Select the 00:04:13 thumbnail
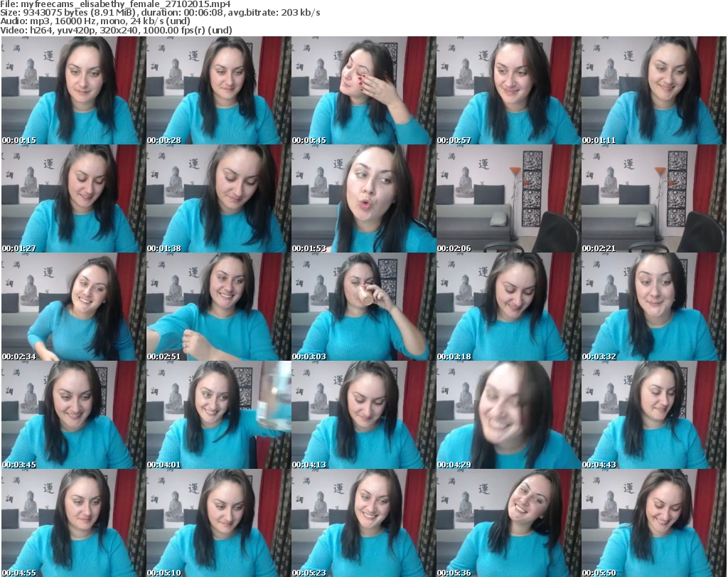The width and height of the screenshot is (728, 577). (x=363, y=415)
